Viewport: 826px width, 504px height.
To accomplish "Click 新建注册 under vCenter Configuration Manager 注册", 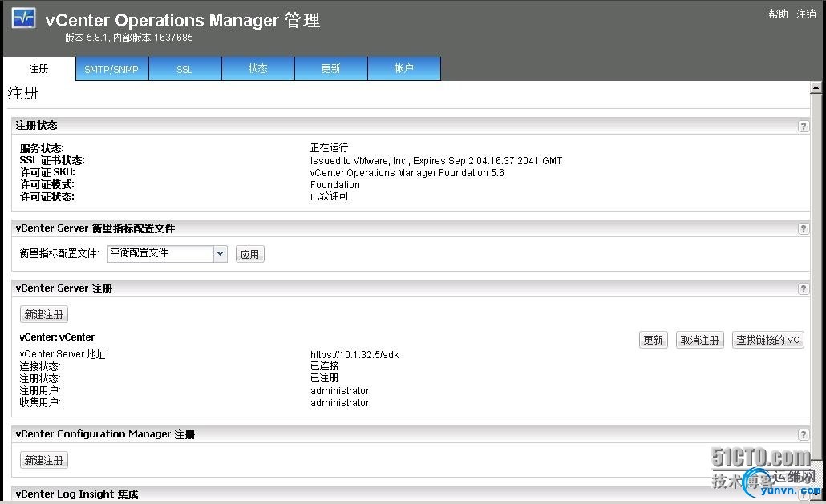I will (44, 461).
